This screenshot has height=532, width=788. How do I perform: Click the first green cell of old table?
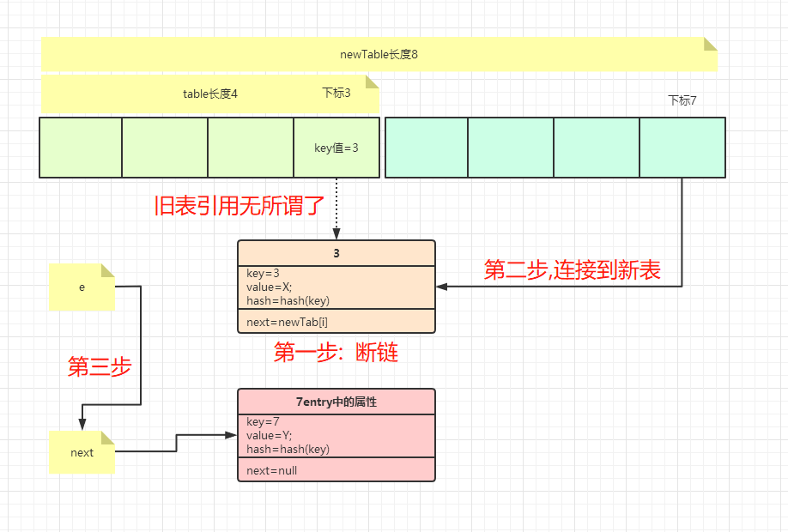pos(81,147)
